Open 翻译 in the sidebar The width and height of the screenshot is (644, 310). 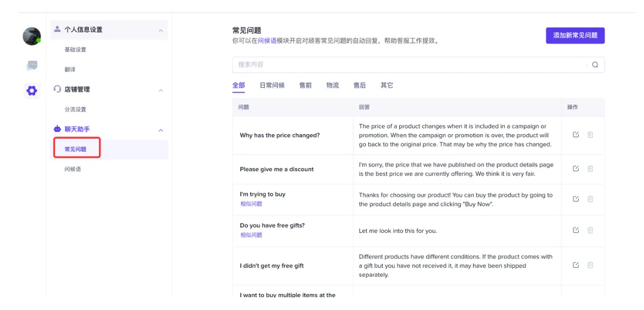[x=70, y=69]
